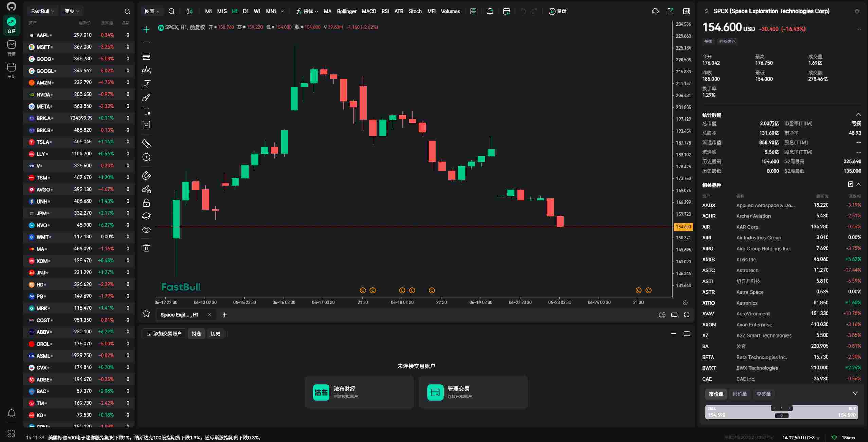The image size is (868, 442).
Task: Open notifications bell in sidebar
Action: (12, 413)
